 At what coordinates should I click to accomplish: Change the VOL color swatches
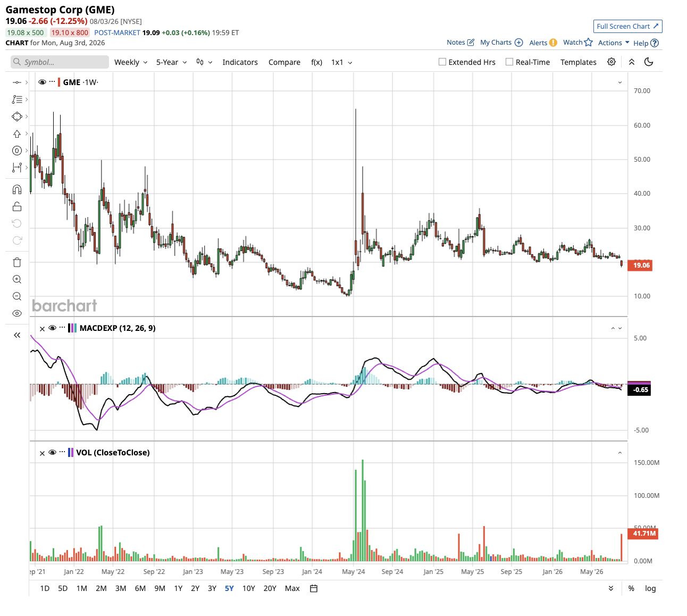click(x=71, y=453)
